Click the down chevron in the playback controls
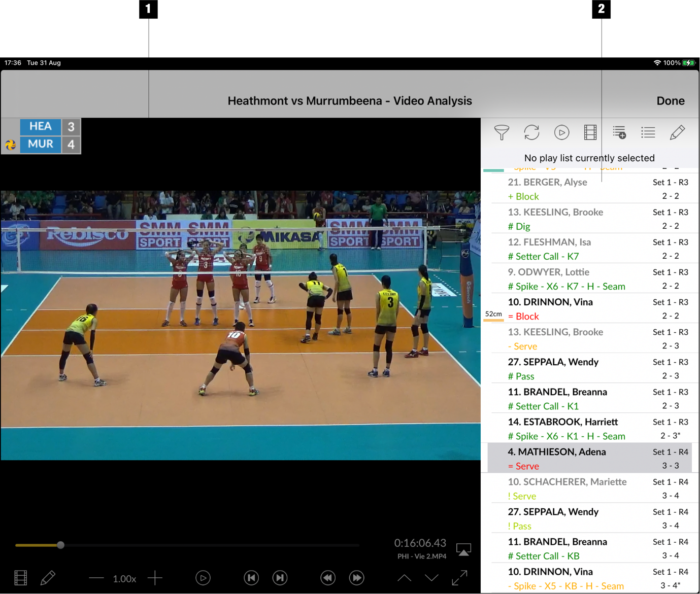 [431, 578]
